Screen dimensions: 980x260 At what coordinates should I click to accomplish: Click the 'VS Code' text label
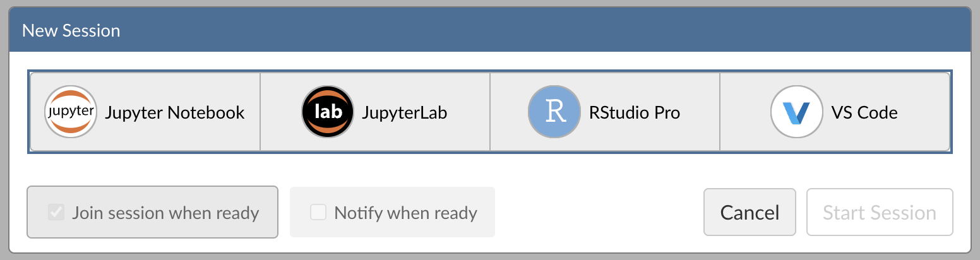864,113
